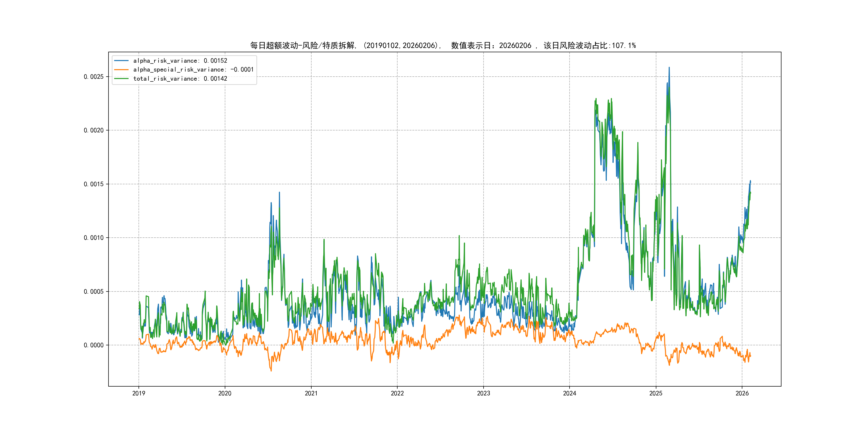Click the orange alpha_special_risk_variance legend line
868x434 pixels.
click(121, 70)
